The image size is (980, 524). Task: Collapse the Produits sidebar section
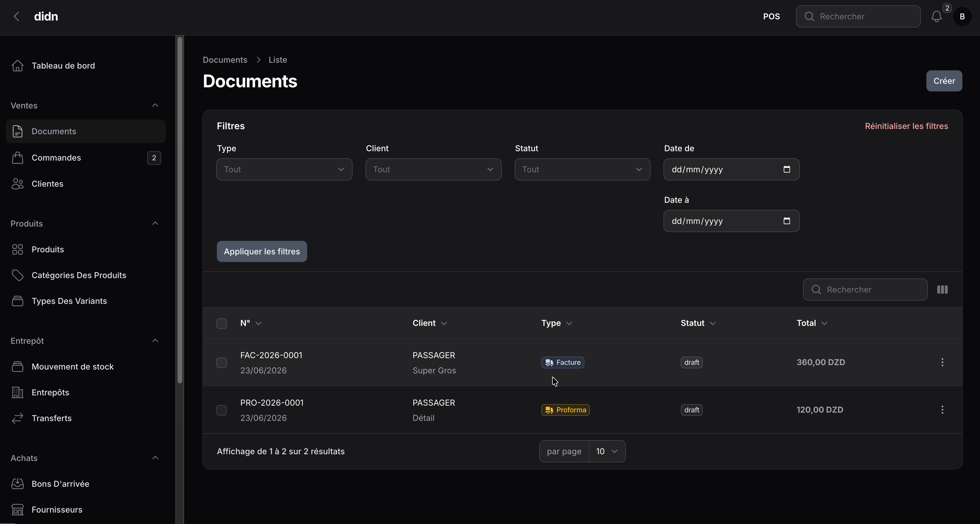pyautogui.click(x=155, y=223)
